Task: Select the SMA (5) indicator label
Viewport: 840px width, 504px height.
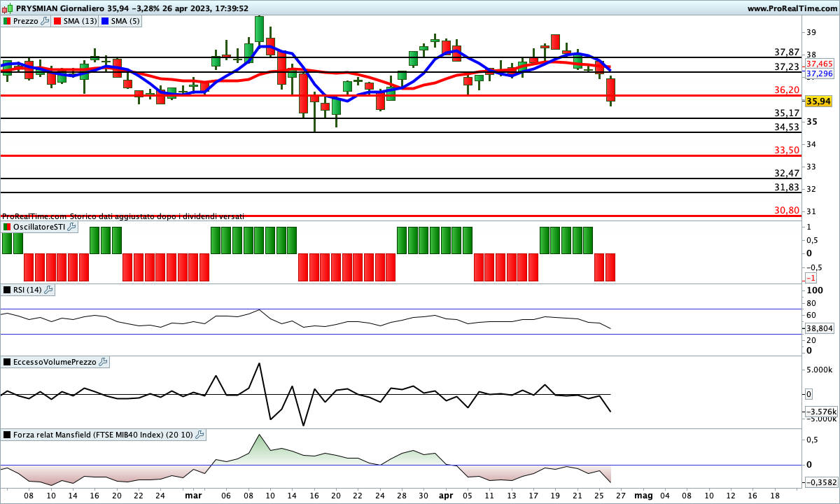Action: pyautogui.click(x=126, y=21)
